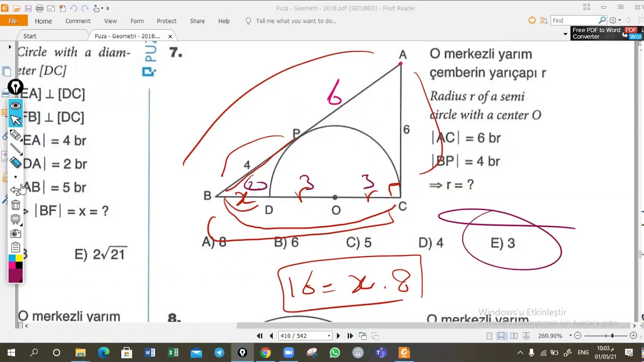The height and width of the screenshot is (362, 644).
Task: Open the Customize Quick Access toolbar arrow
Action: click(108, 9)
